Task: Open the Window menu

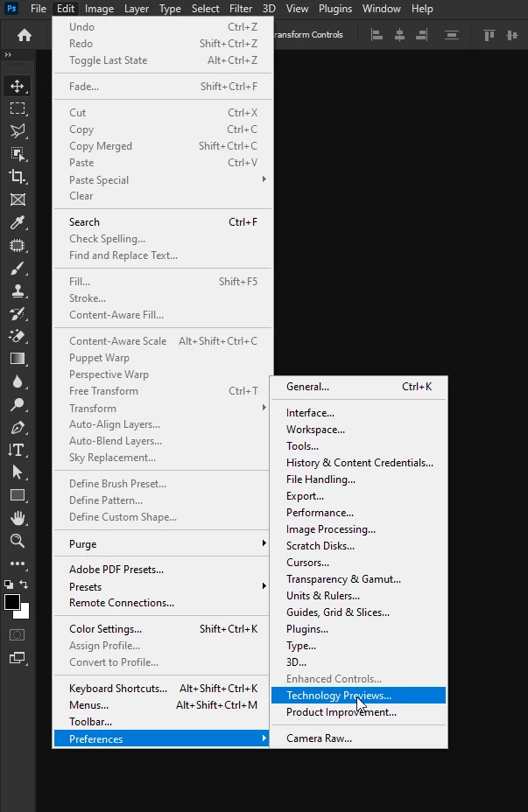Action: (x=382, y=9)
